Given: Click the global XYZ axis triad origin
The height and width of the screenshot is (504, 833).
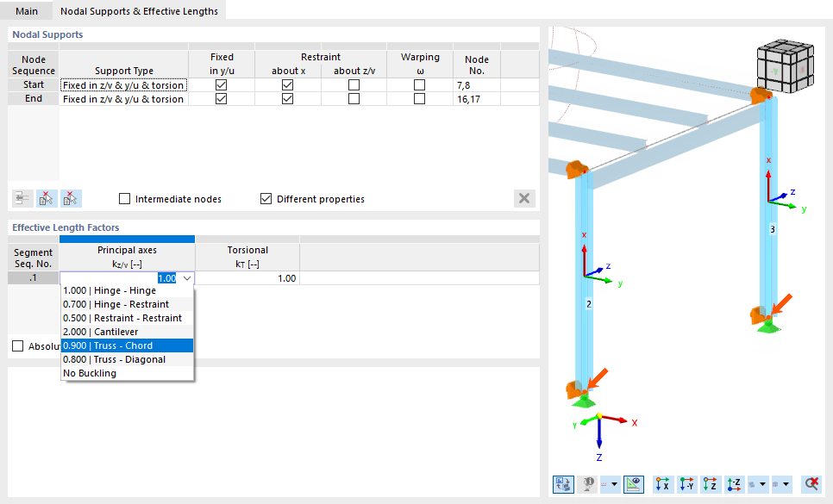Looking at the screenshot, I should [x=599, y=416].
